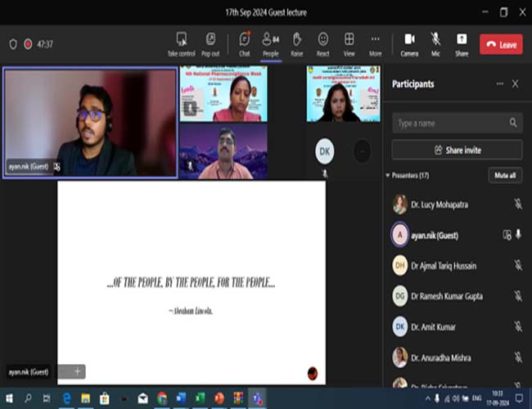Viewport: 532px width, 409px height.
Task: Open the Share content tray
Action: tap(462, 44)
